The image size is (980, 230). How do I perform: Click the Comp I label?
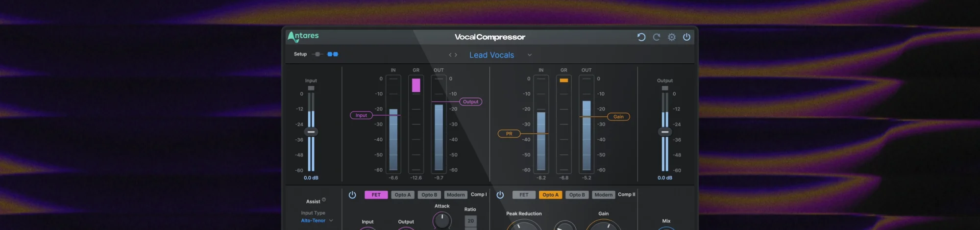479,195
